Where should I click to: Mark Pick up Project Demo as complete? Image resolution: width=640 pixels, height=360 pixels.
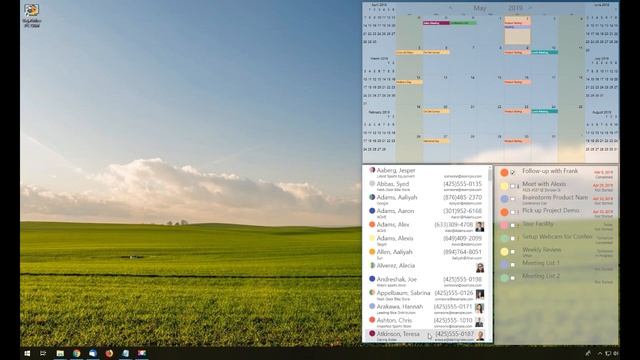tap(513, 212)
